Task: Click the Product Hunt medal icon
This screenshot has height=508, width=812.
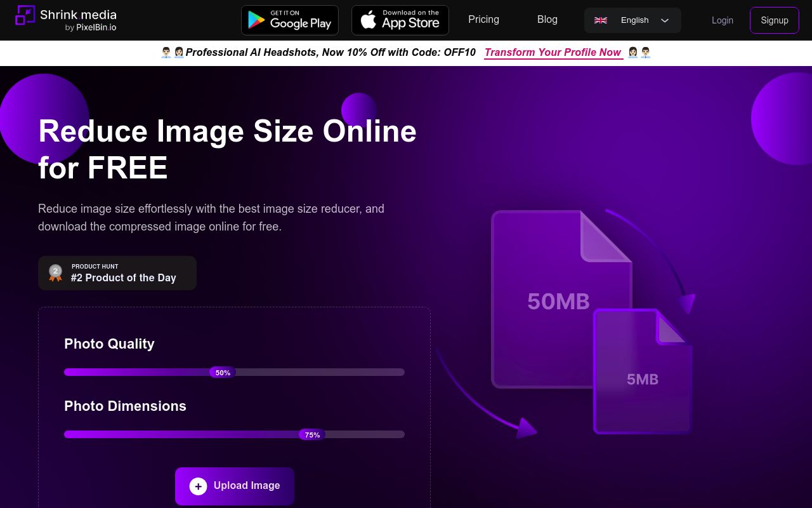Action: (x=56, y=273)
